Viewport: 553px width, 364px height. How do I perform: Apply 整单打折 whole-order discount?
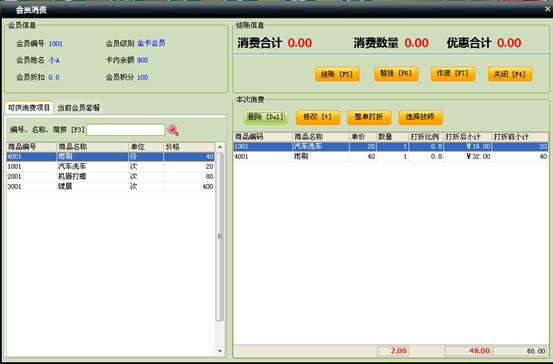click(x=369, y=117)
